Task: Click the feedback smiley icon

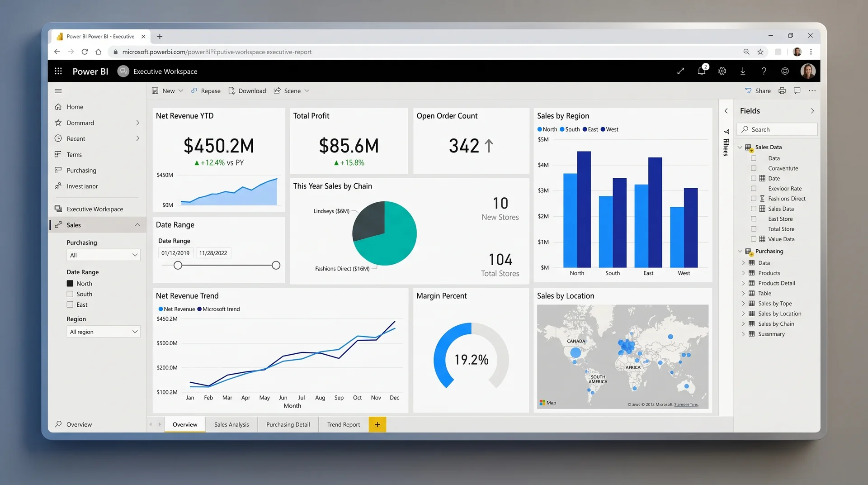Action: pyautogui.click(x=785, y=71)
